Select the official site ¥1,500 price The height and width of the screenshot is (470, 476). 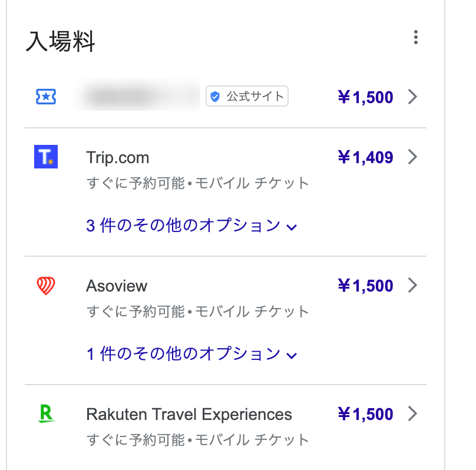[x=365, y=97]
